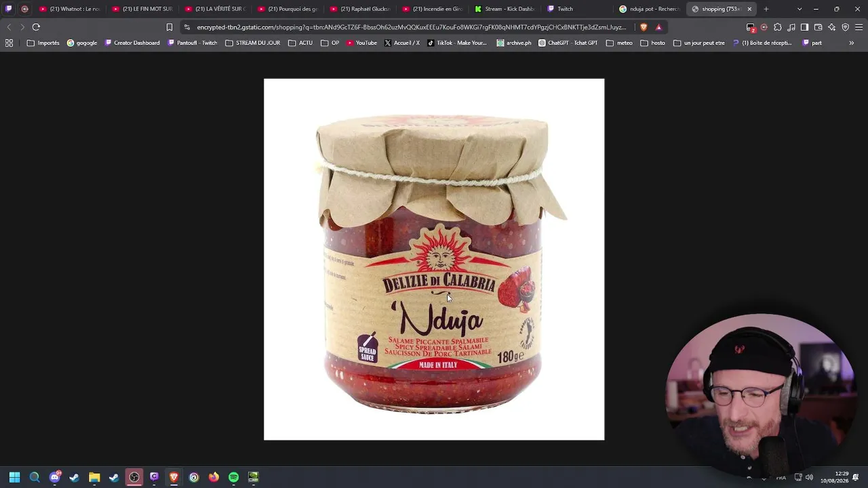Open Firefox from the taskbar
Viewport: 868px width, 488px height.
[x=214, y=477]
